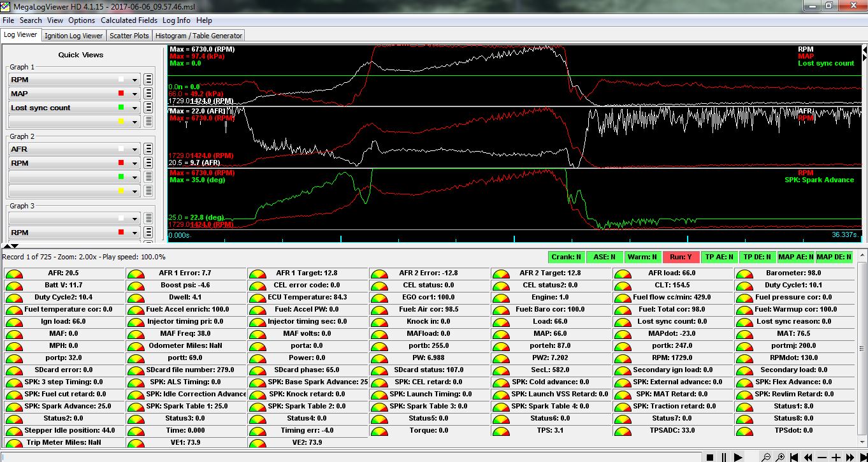
Task: Click the Run: Y status indicator
Action: click(x=681, y=257)
